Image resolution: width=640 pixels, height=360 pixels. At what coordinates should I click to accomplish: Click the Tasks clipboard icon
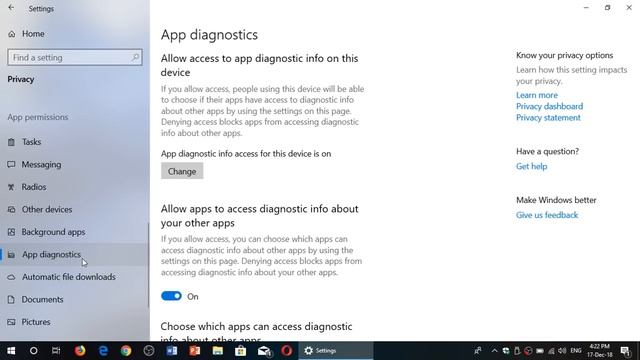click(11, 142)
